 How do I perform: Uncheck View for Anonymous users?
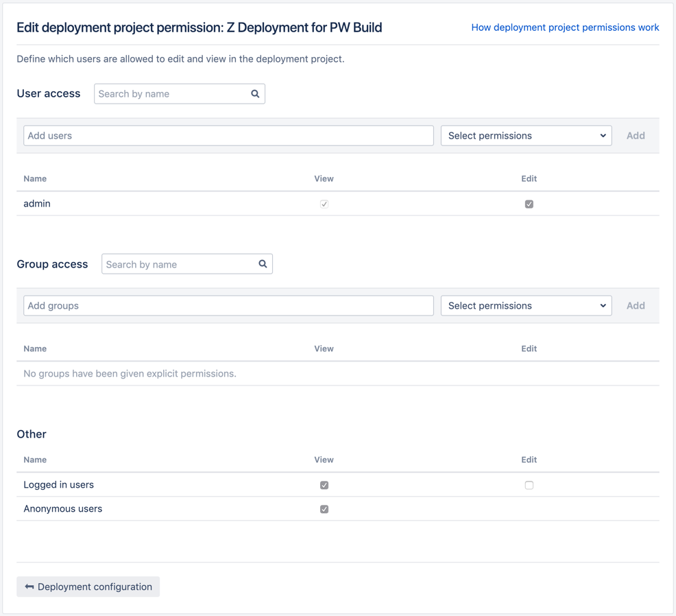pos(324,509)
